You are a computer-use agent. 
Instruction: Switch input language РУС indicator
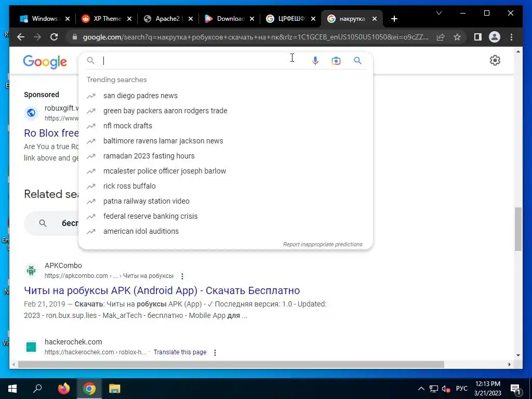(461, 389)
